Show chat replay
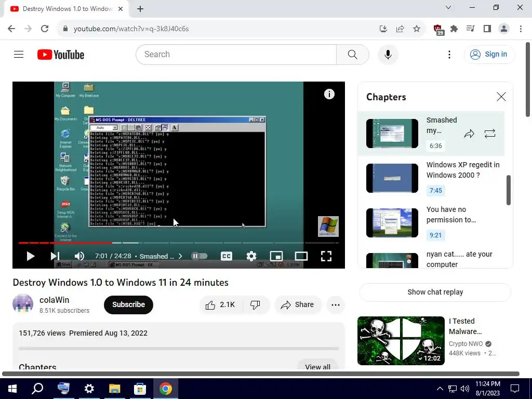532x399 pixels. pyautogui.click(x=435, y=292)
